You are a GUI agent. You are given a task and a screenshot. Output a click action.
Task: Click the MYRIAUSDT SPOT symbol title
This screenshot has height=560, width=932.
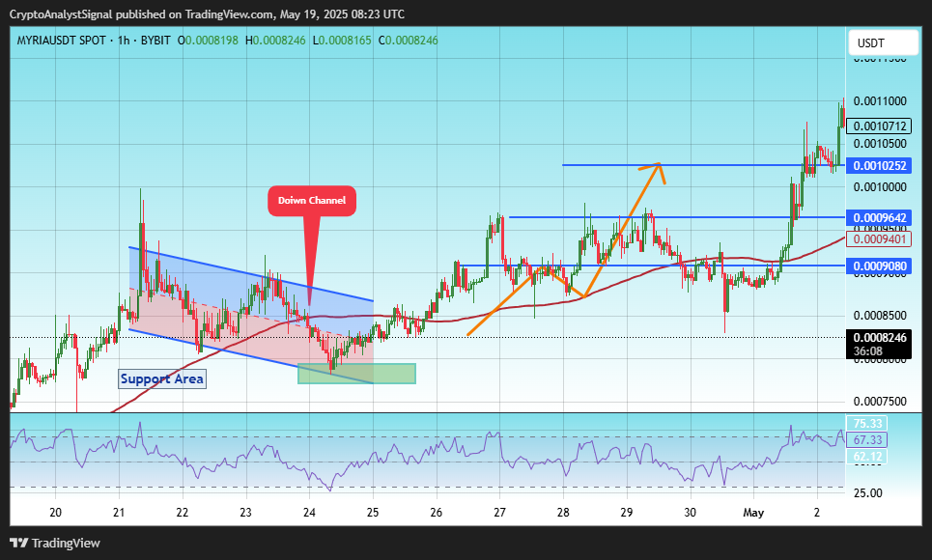(61, 41)
